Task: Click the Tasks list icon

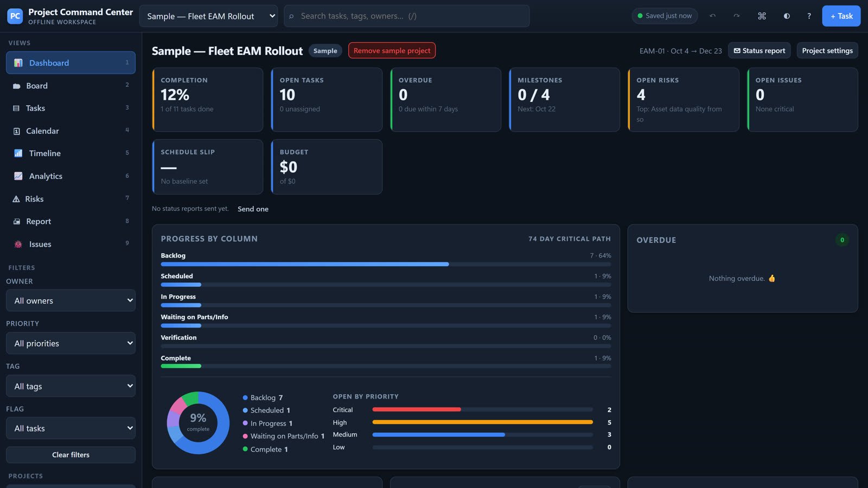Action: [16, 108]
